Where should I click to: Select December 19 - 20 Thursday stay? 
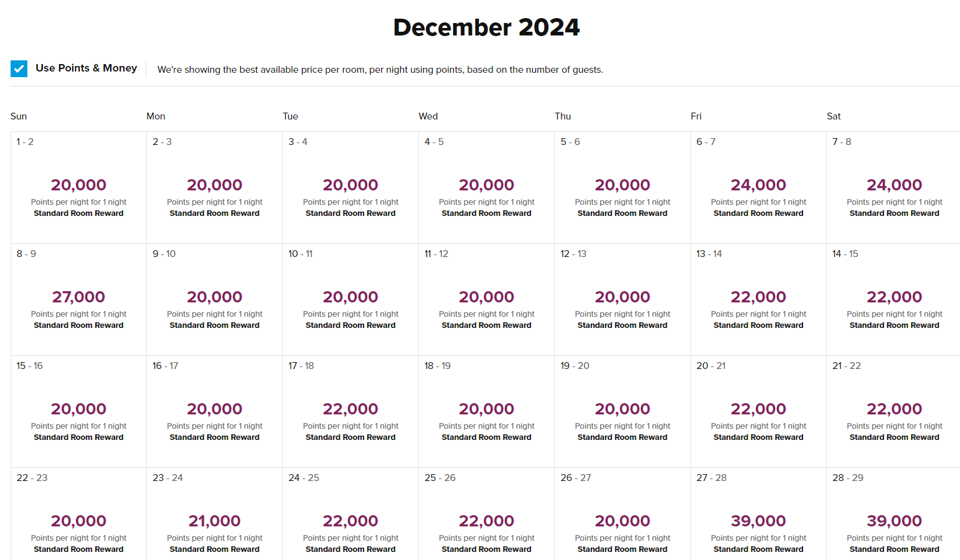tap(623, 411)
